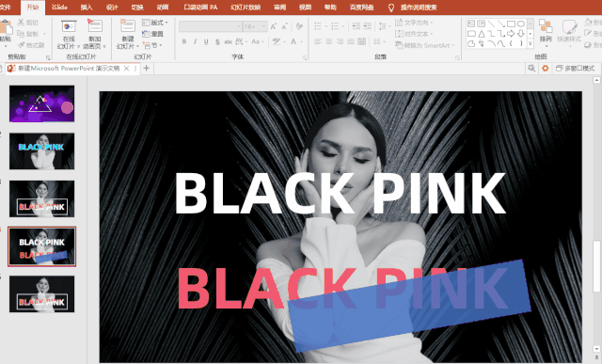Toggle align text right
The height and width of the screenshot is (364, 602).
[x=340, y=41]
